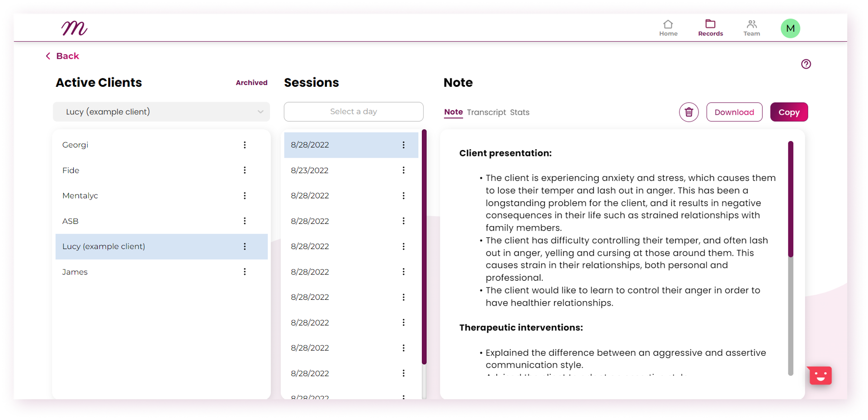Screen dimensions: 868x420
Task: Click the trash delete note icon
Action: point(689,112)
